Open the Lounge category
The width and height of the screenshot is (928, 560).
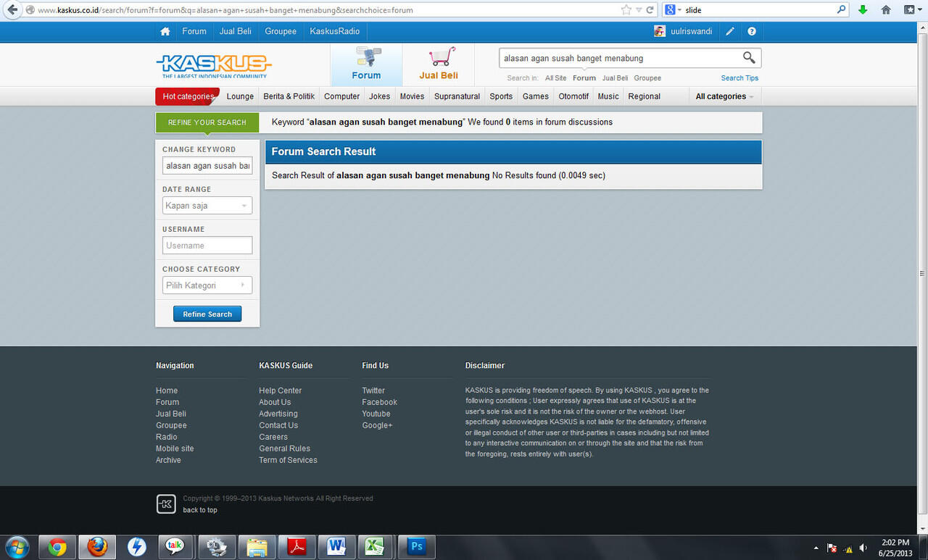[240, 96]
